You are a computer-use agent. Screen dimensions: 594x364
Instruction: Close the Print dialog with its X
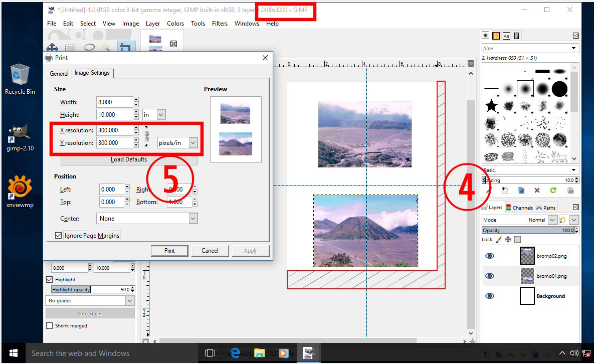[265, 58]
